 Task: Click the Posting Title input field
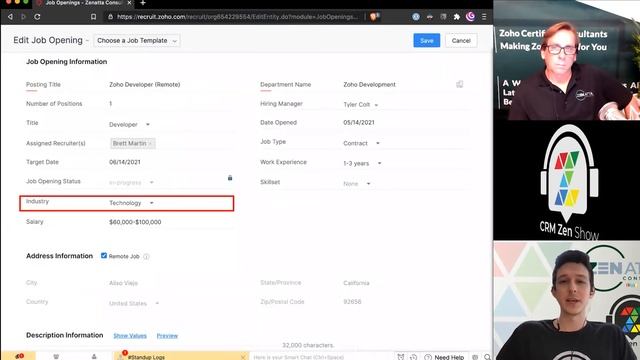(171, 84)
